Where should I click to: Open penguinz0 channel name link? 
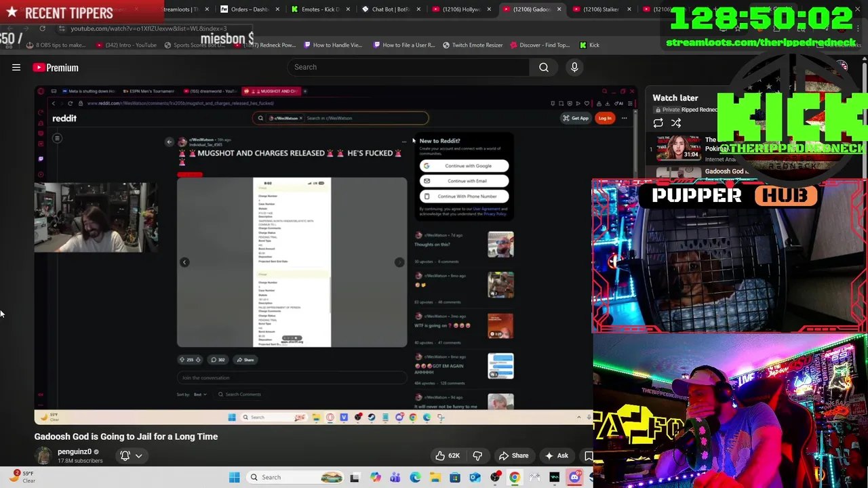click(x=75, y=451)
